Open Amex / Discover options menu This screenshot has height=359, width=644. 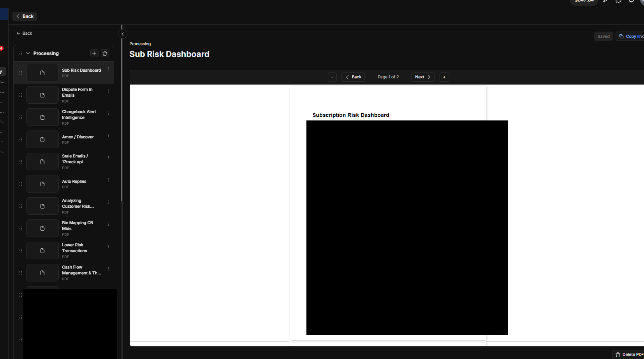(x=108, y=136)
